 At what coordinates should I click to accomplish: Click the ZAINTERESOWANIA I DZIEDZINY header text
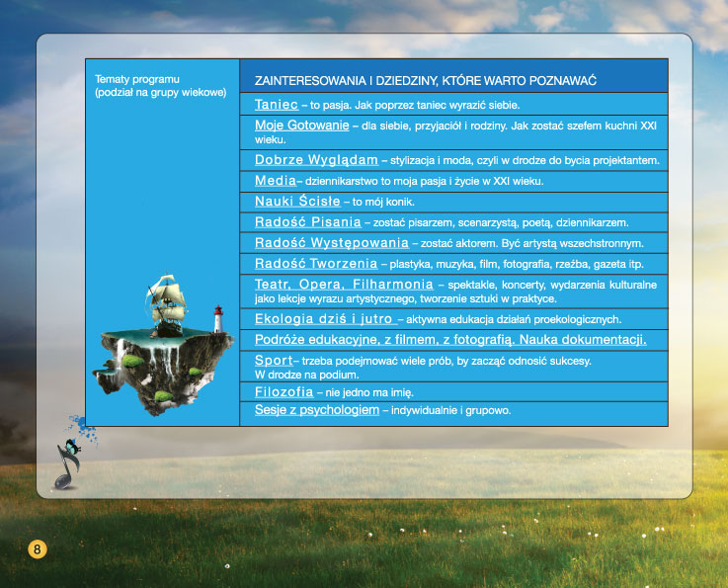(x=426, y=81)
